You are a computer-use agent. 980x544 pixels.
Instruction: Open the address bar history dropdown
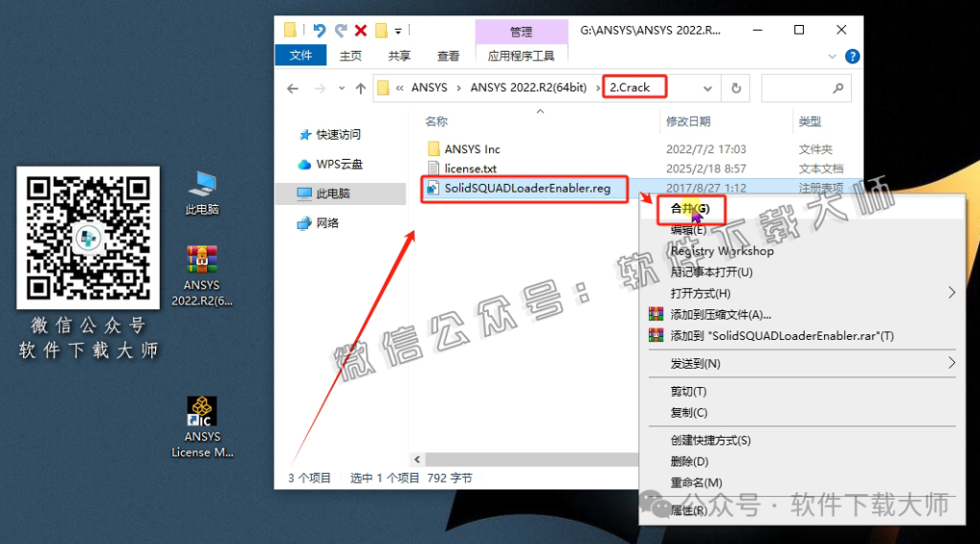707,89
